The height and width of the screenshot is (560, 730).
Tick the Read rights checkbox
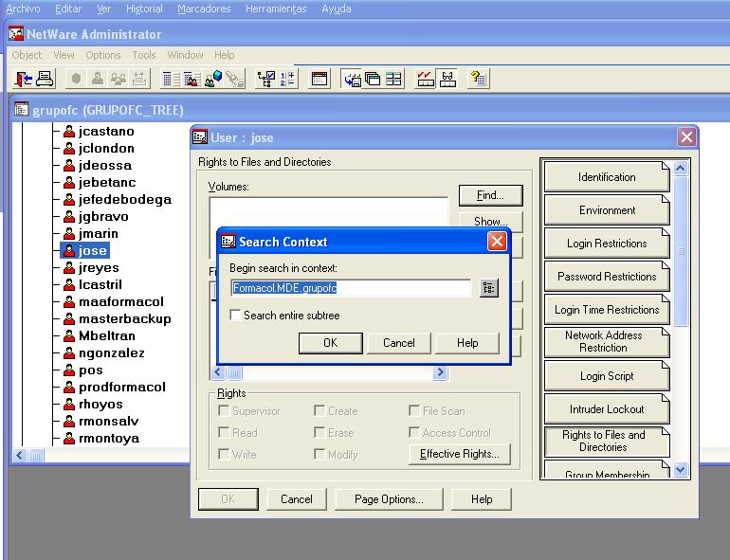tap(224, 432)
